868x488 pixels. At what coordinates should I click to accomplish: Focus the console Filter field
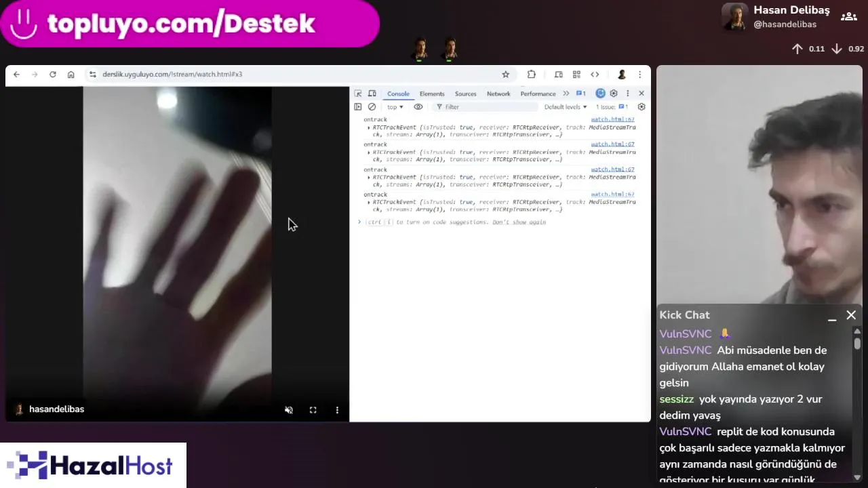pyautogui.click(x=485, y=107)
